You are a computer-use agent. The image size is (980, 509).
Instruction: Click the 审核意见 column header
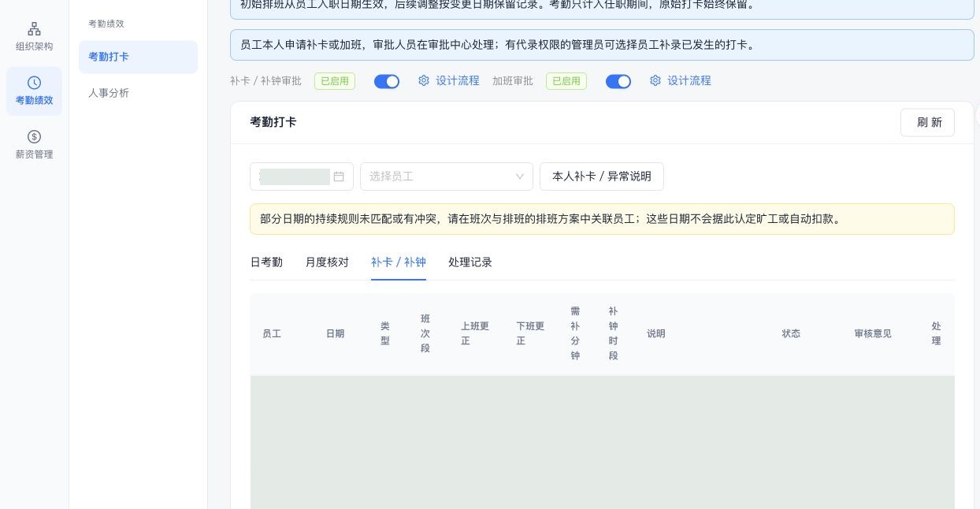tap(873, 334)
